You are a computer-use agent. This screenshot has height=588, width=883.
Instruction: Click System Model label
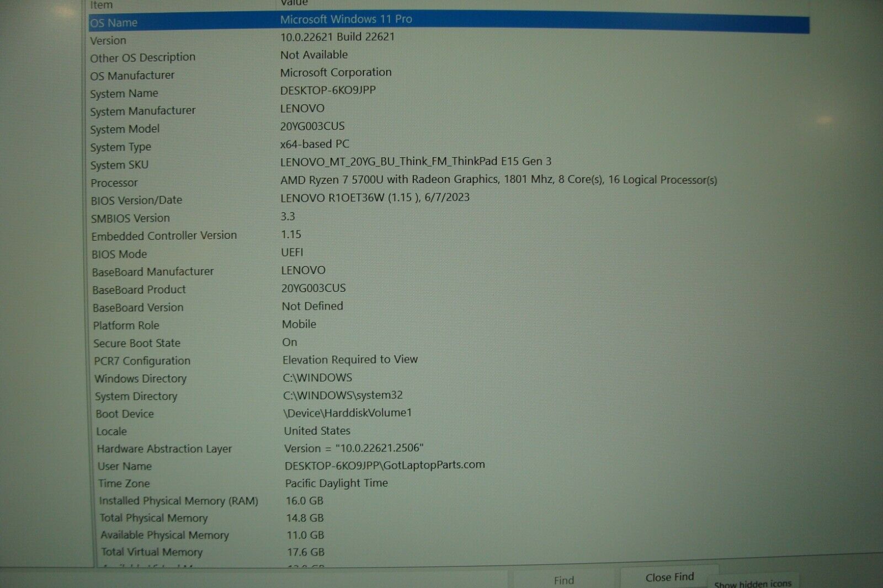[125, 129]
